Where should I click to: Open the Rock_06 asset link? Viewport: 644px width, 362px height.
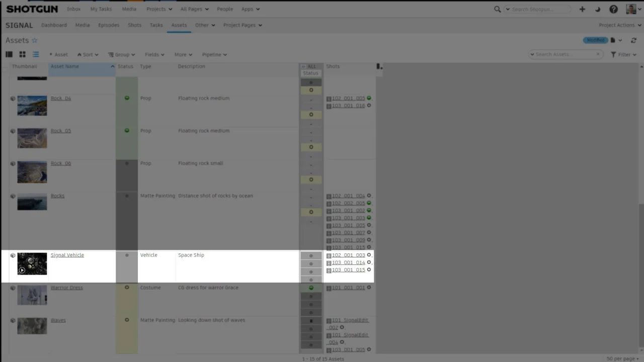[60, 163]
